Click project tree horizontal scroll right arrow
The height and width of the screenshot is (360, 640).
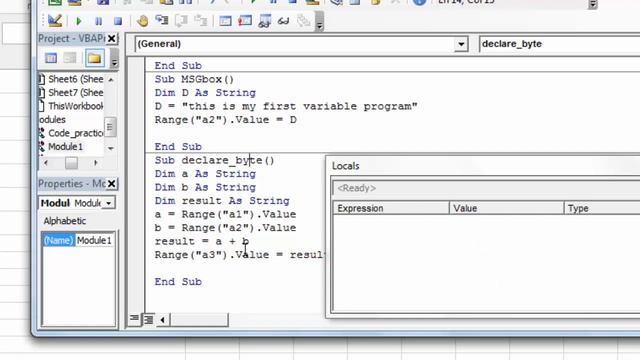click(x=95, y=163)
